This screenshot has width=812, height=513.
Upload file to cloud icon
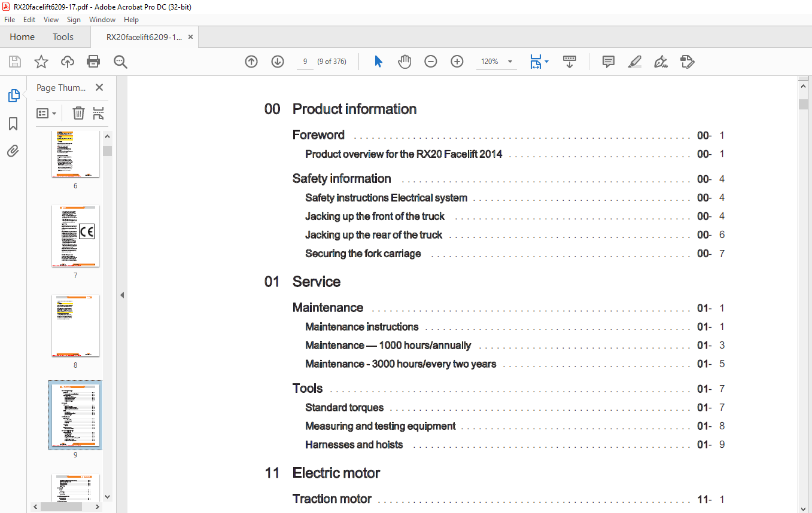[68, 62]
